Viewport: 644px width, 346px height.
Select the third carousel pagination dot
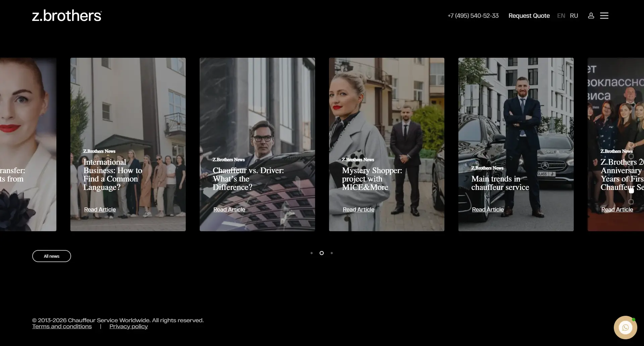(332, 253)
